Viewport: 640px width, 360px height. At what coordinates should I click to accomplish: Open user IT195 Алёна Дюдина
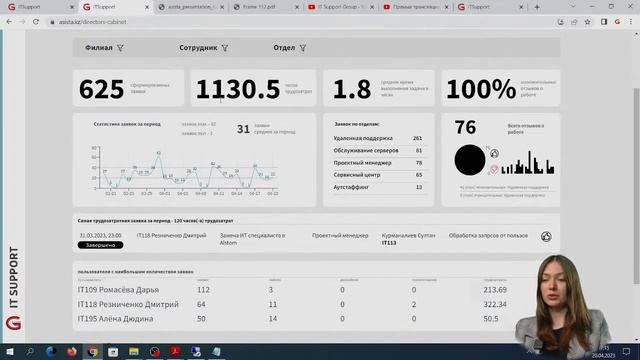pyautogui.click(x=116, y=319)
